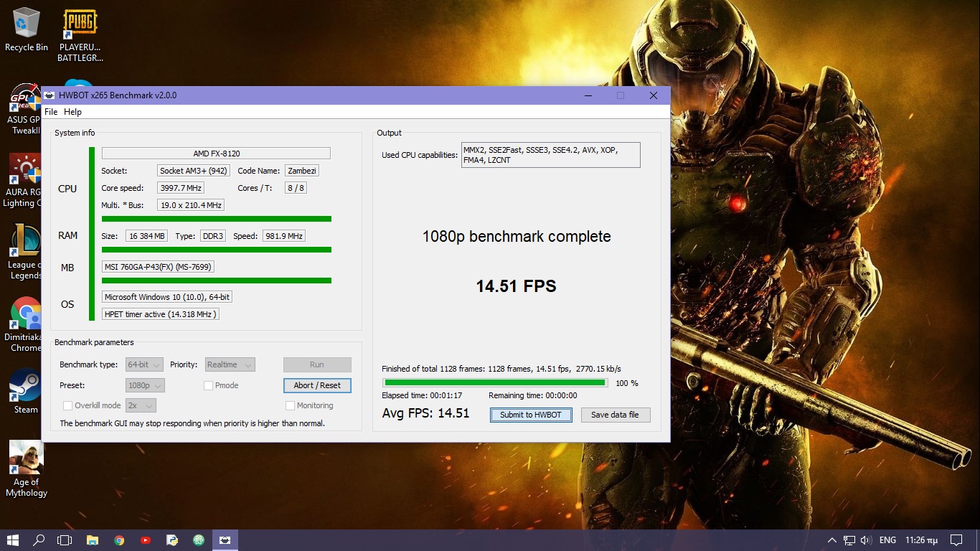Click the 19.0 x 210.4 MHz multiplier value
The image size is (980, 551).
[x=191, y=205]
